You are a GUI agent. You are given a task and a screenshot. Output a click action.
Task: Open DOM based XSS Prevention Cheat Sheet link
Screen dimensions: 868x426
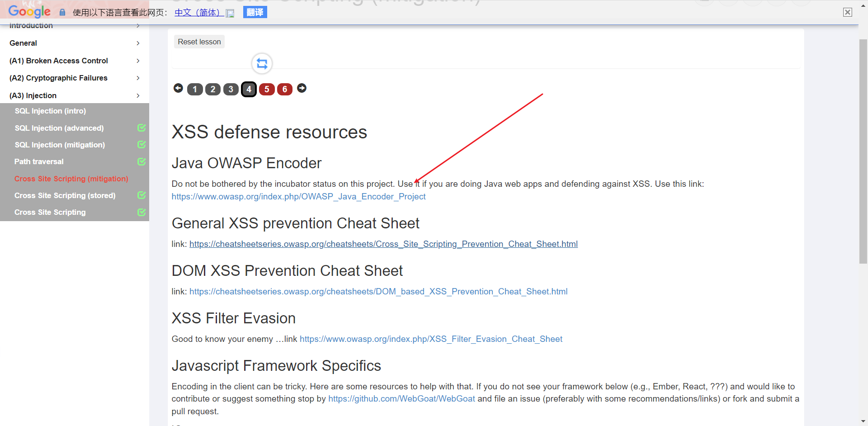point(378,291)
